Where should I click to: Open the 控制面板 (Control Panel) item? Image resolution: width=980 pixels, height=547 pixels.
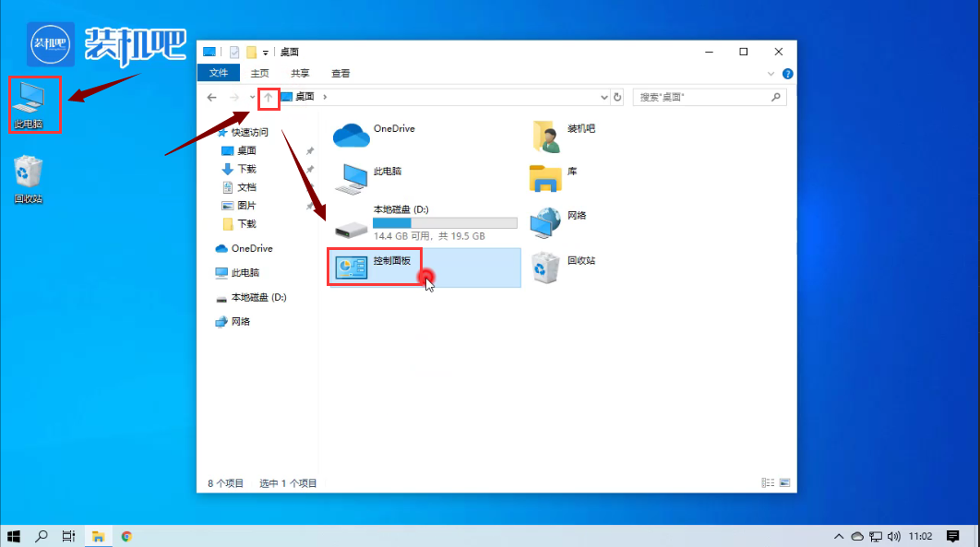click(x=376, y=266)
